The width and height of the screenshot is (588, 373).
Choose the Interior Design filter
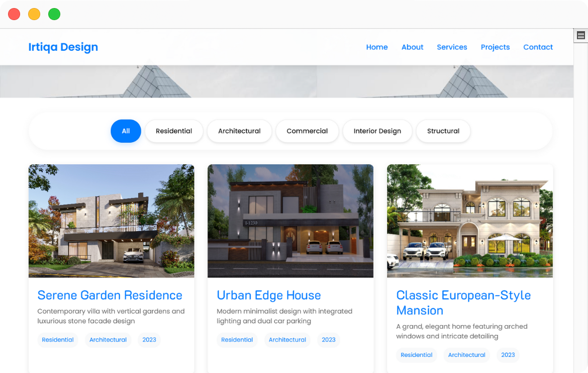[x=377, y=131]
